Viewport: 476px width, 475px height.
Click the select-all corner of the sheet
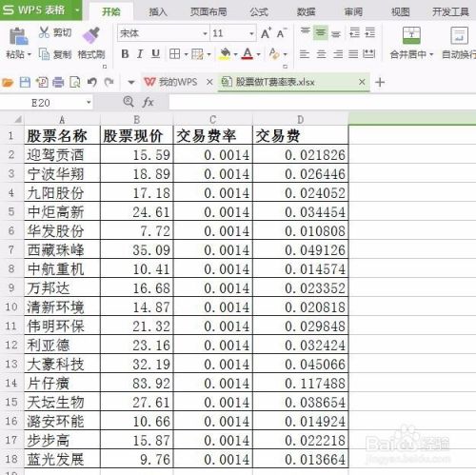click(x=18, y=120)
